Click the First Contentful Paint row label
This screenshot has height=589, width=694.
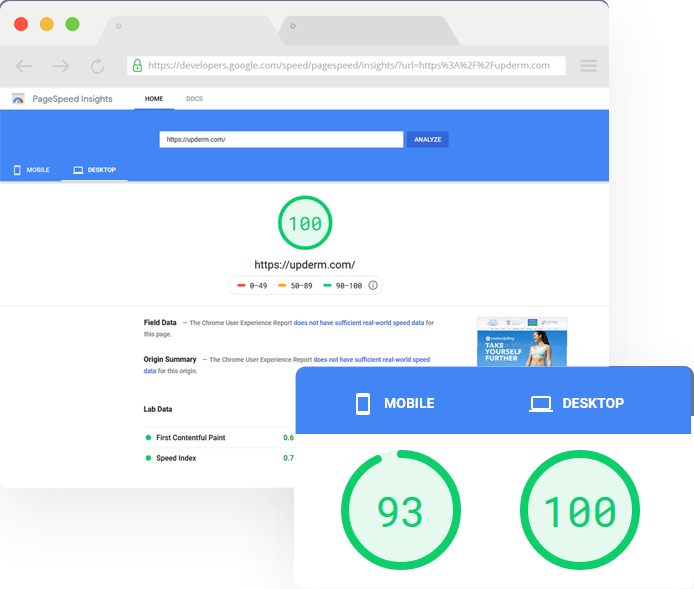coord(191,438)
